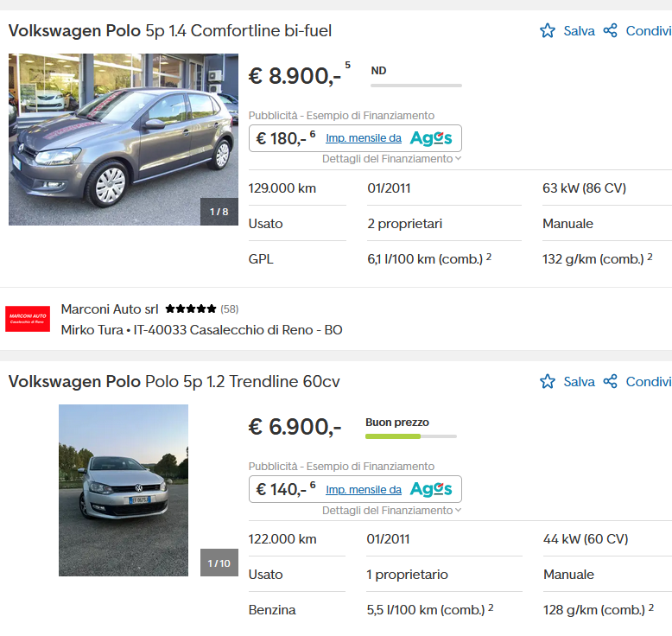This screenshot has width=672, height=636.
Task: Click the share icon for Comfortline bi-fuel listing
Action: pyautogui.click(x=611, y=31)
